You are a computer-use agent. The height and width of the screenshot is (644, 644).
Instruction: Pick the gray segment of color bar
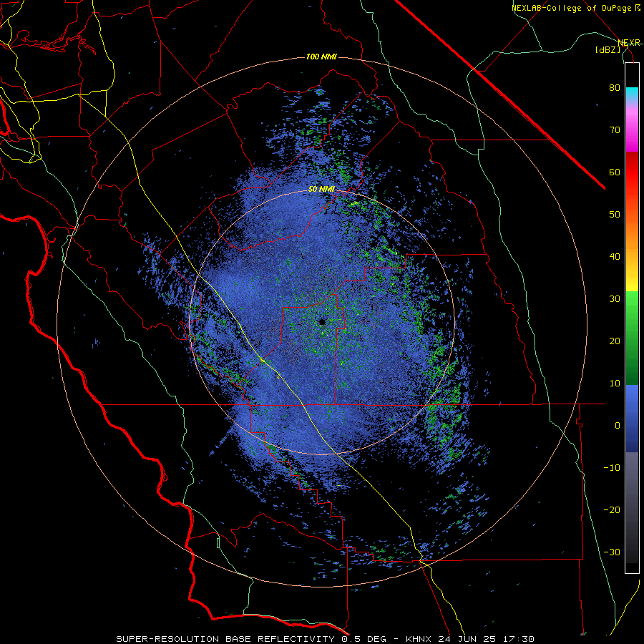pyautogui.click(x=632, y=507)
